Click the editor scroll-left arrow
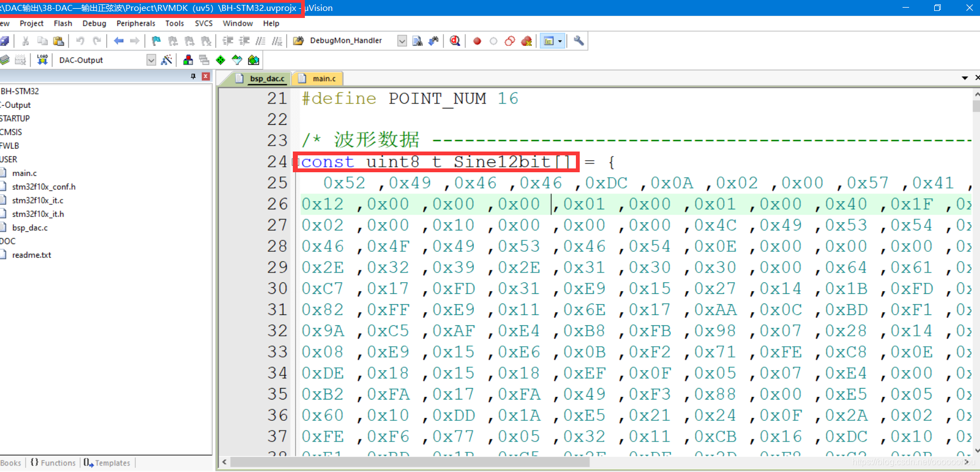 (224, 462)
